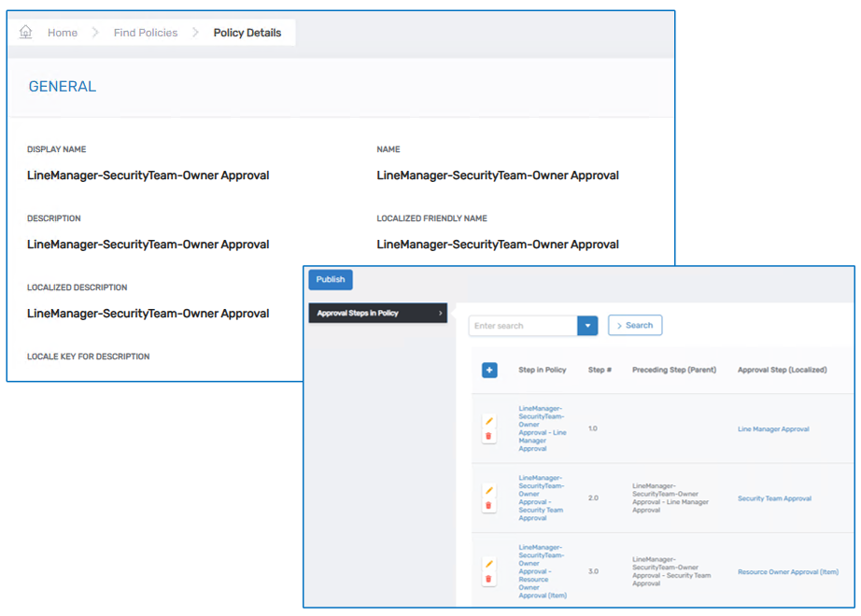861x616 pixels.
Task: Open the search field dropdown arrow
Action: (x=587, y=326)
